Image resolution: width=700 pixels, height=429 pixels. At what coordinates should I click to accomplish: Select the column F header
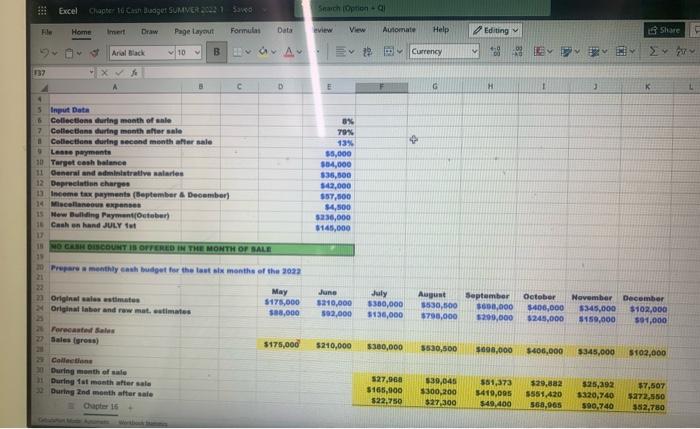coord(382,87)
